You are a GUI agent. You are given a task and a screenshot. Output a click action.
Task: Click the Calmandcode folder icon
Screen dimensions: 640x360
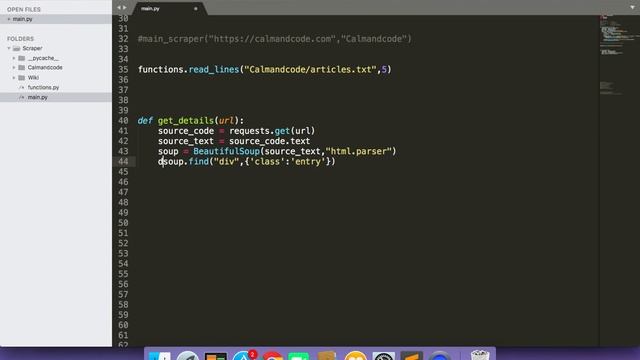[22, 68]
